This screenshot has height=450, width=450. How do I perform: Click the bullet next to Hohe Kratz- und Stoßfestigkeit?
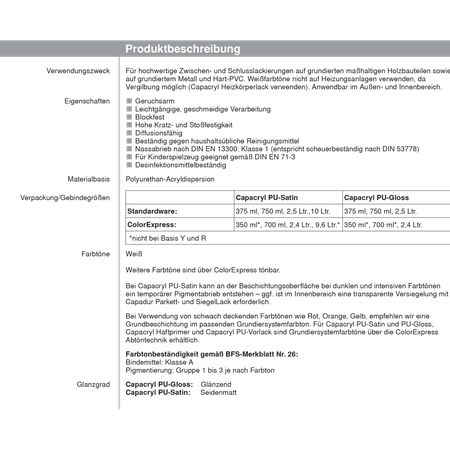[x=129, y=125]
